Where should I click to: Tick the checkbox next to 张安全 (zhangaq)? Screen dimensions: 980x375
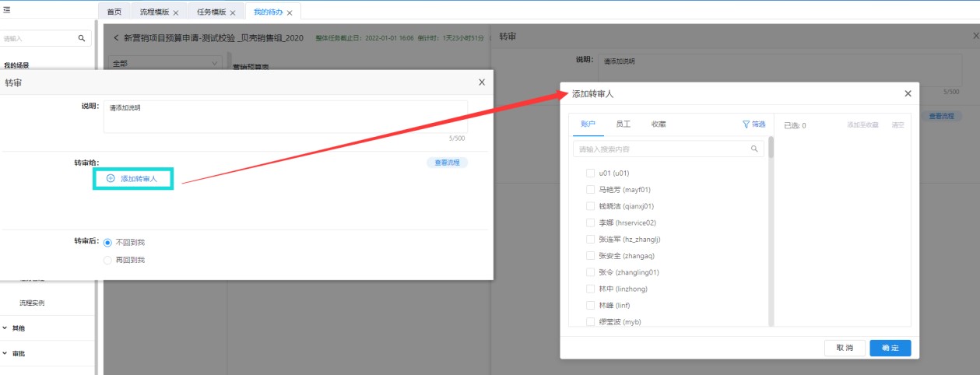click(590, 256)
